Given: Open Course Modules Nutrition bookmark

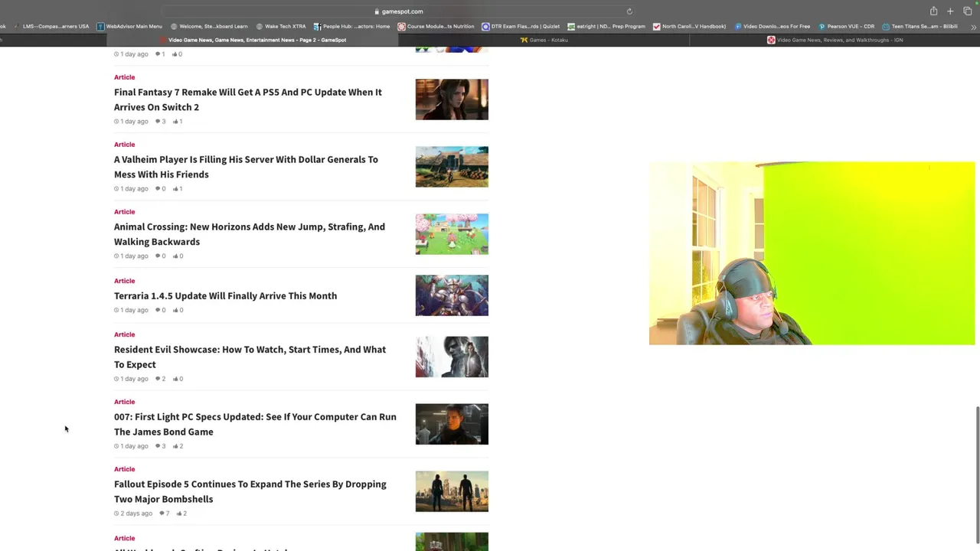Looking at the screenshot, I should point(436,26).
